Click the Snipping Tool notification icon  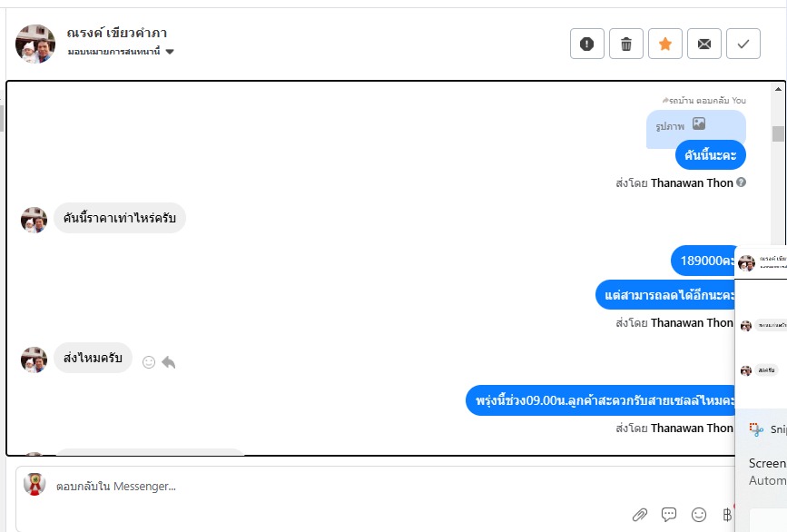[756, 429]
